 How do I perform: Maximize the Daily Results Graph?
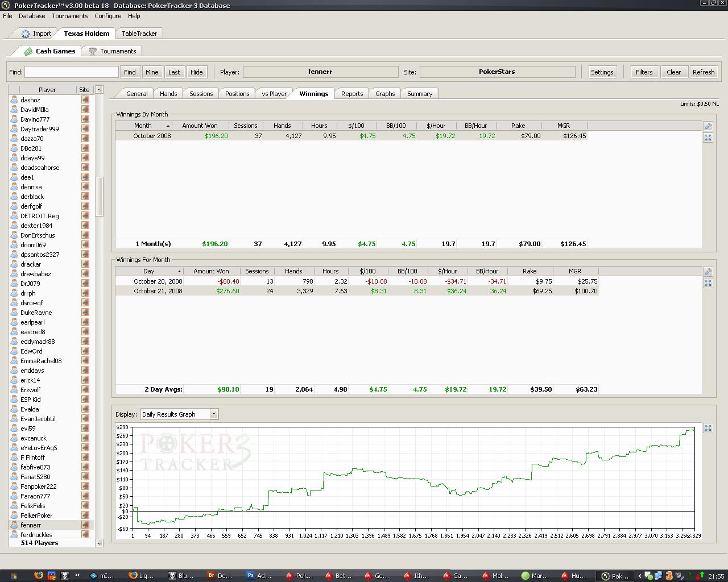click(x=708, y=428)
